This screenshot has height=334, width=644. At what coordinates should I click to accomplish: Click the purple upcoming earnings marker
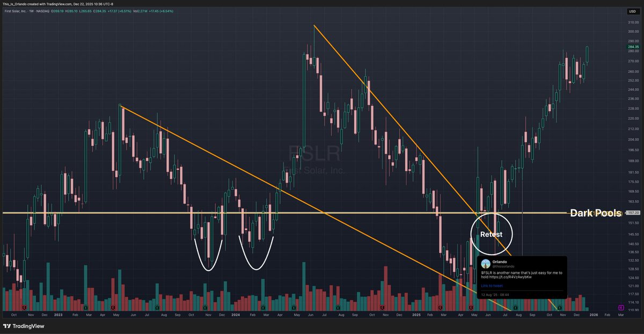(x=621, y=308)
